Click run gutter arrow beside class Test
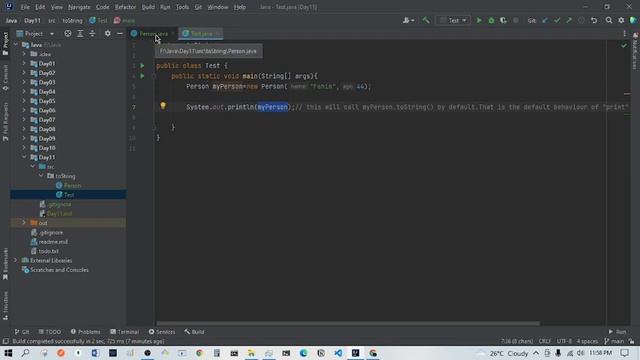The width and height of the screenshot is (640, 360). [142, 65]
